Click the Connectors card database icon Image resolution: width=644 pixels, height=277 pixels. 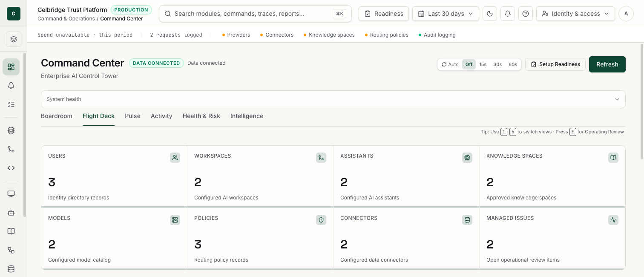click(467, 220)
